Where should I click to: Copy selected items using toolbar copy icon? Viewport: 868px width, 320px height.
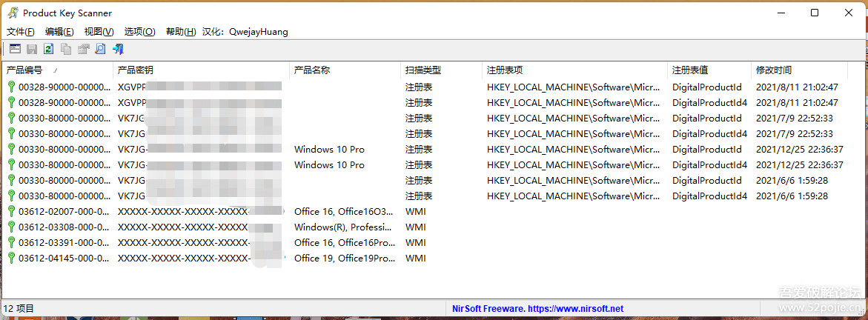[x=66, y=50]
